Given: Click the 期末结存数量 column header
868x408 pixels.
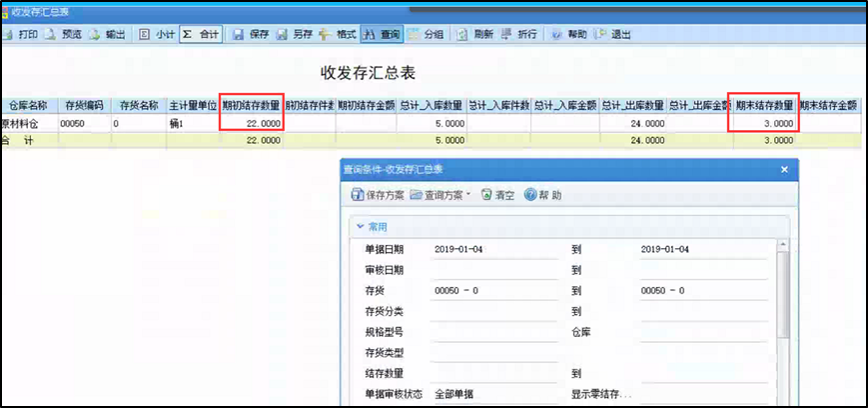Looking at the screenshot, I should (764, 105).
